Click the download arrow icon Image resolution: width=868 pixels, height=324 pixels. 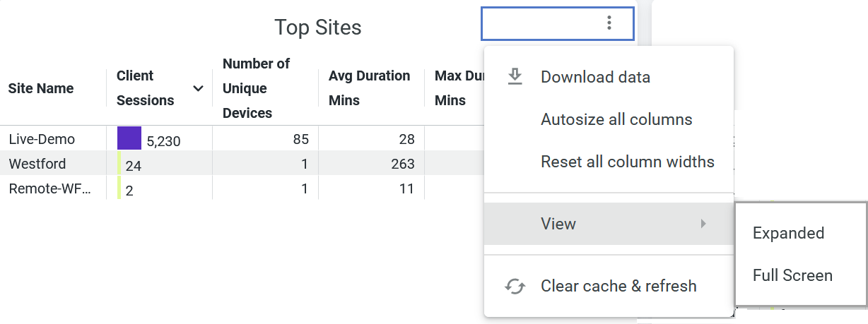[515, 76]
